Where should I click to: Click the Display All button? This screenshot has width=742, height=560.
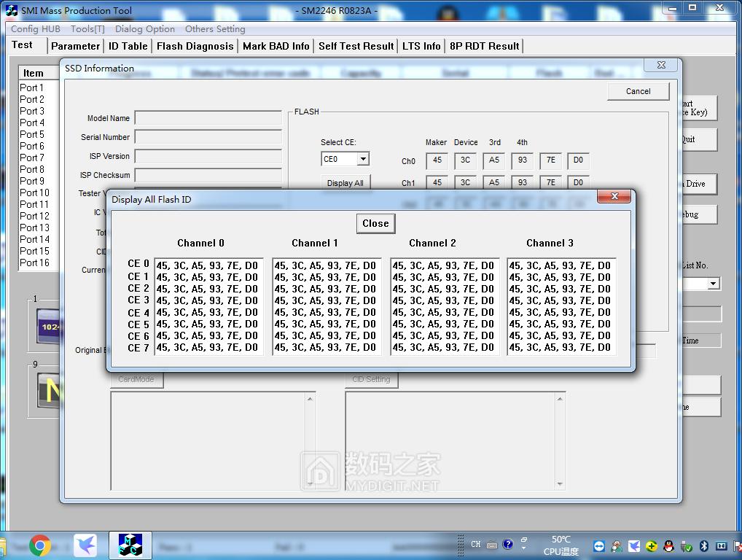point(345,183)
